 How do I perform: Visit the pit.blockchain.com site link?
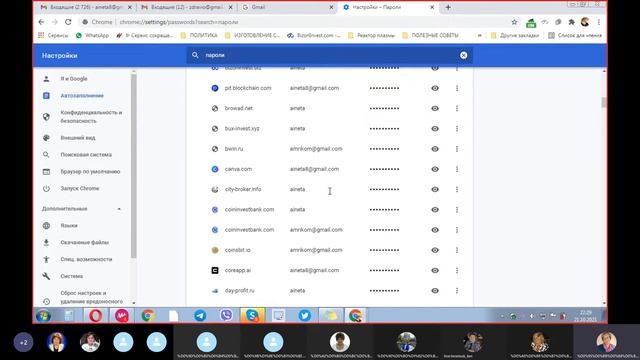pos(248,88)
